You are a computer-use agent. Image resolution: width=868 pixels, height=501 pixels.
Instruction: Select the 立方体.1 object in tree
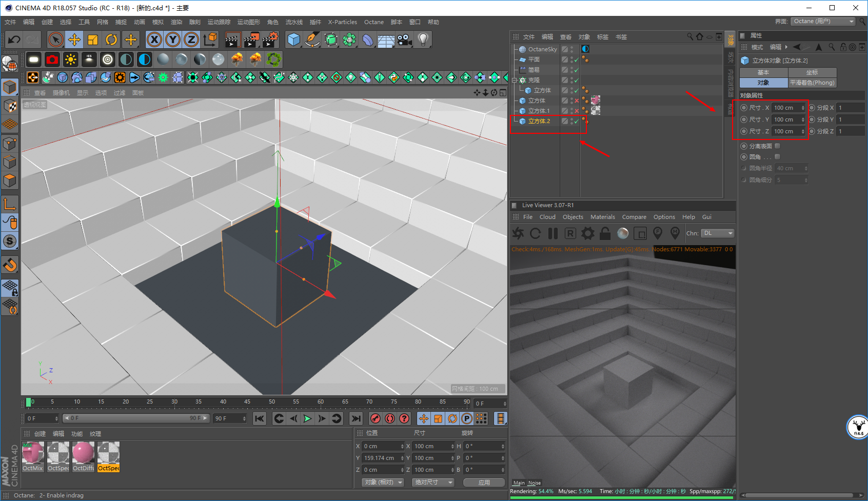[x=539, y=111]
